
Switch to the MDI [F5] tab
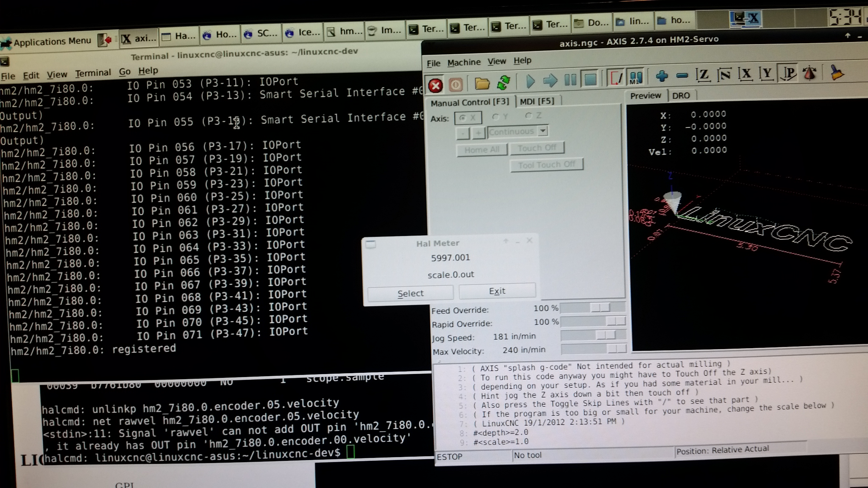pos(537,101)
